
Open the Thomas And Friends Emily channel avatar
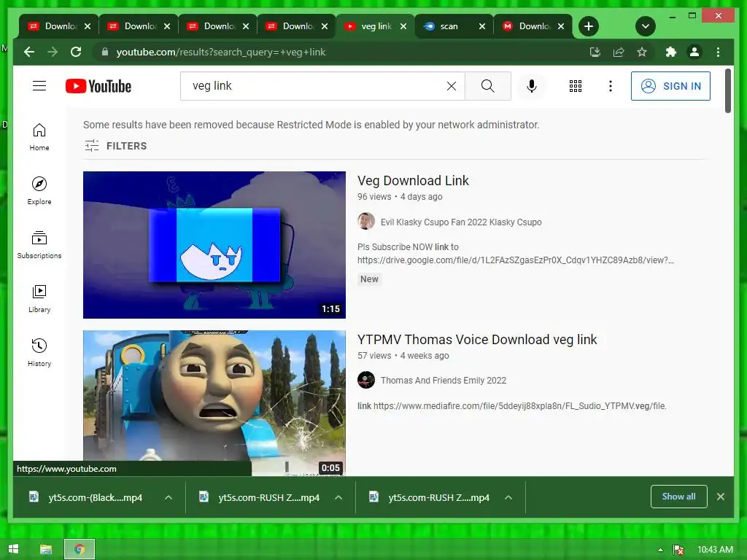coord(366,380)
